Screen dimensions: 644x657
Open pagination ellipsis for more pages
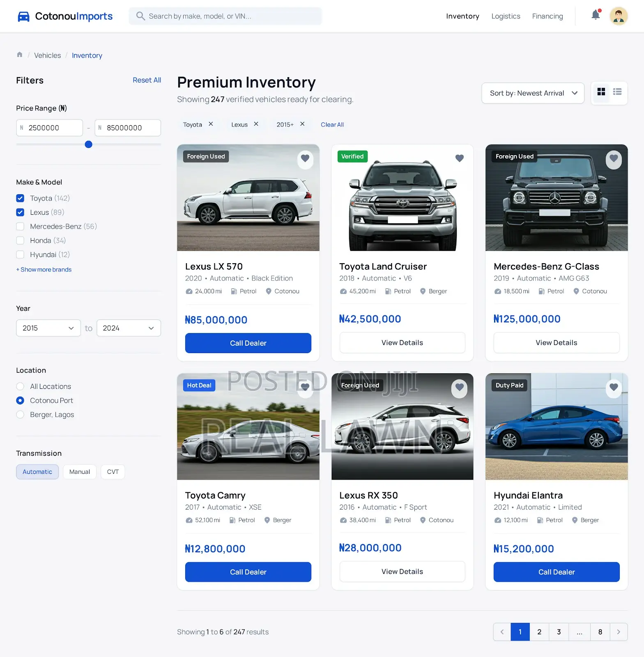click(580, 632)
